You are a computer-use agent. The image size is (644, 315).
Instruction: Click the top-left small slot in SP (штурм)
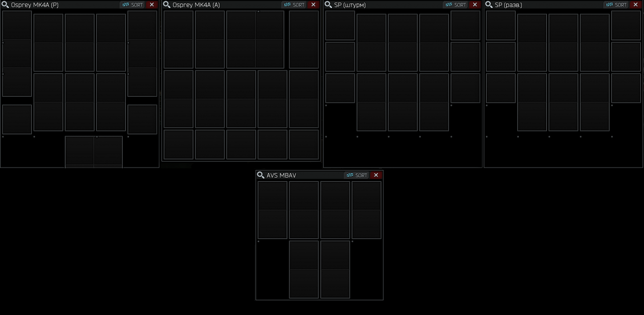pos(340,25)
